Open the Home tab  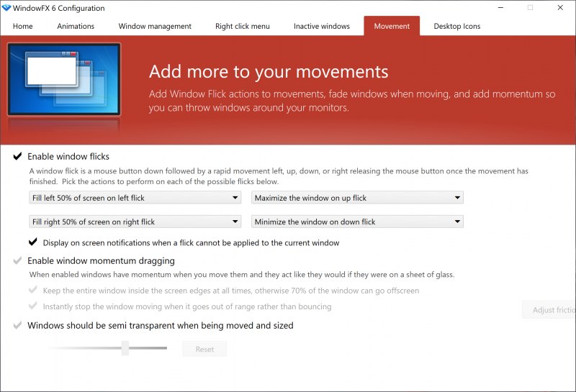(23, 26)
